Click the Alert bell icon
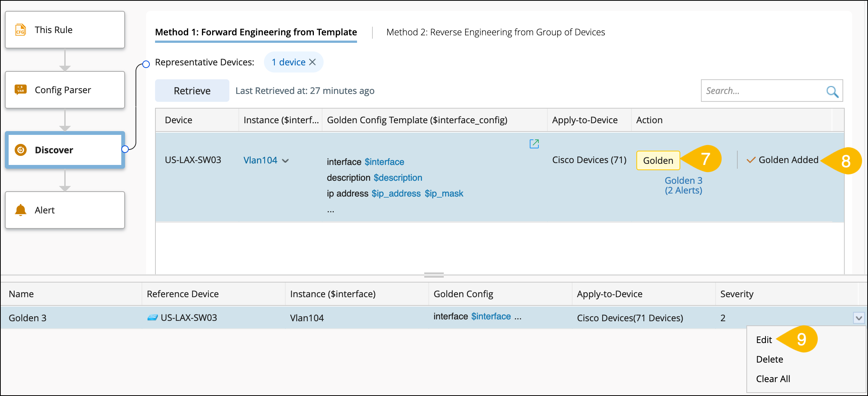The width and height of the screenshot is (868, 396). click(21, 210)
